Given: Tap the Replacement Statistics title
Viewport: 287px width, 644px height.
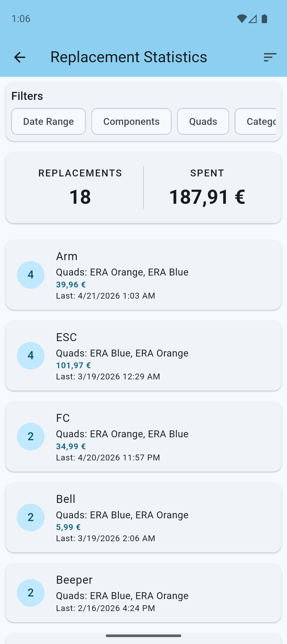Looking at the screenshot, I should click(129, 57).
